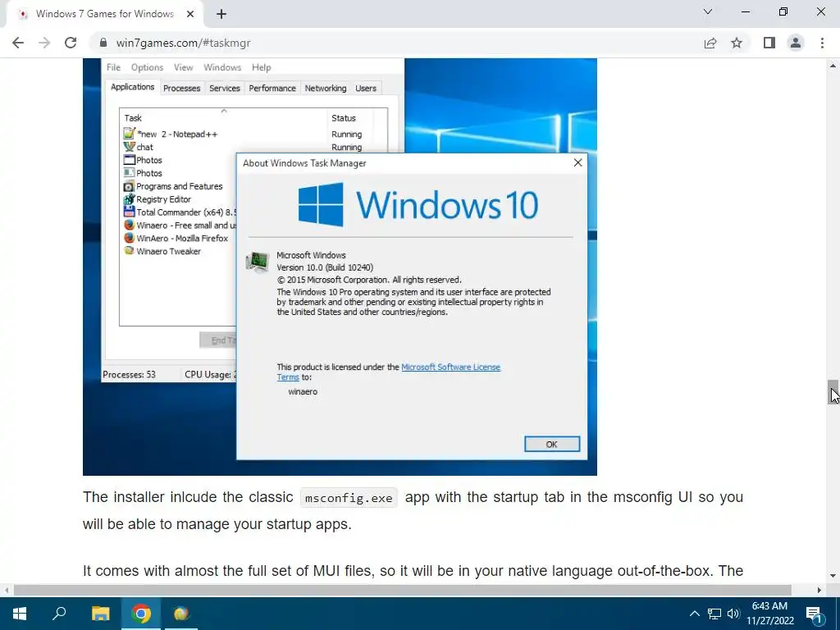Viewport: 840px width, 630px height.
Task: Close the Windows 7 Games tab
Action: tap(190, 15)
